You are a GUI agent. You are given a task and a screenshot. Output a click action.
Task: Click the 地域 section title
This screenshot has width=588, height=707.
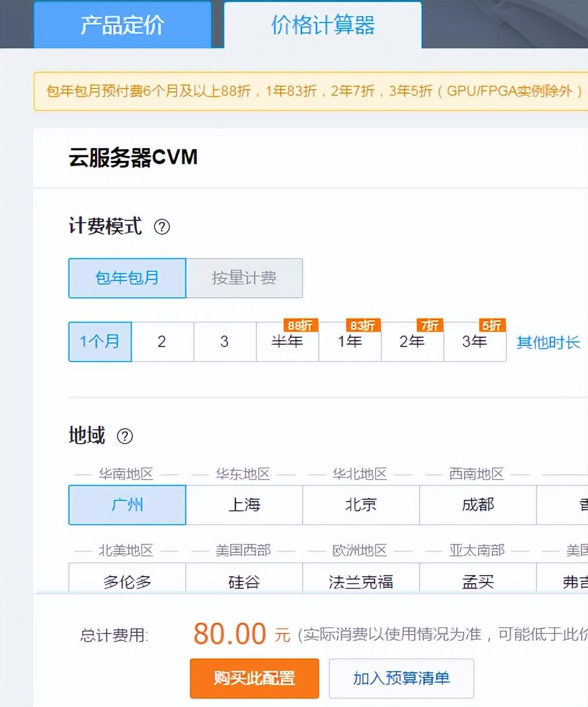pos(87,435)
